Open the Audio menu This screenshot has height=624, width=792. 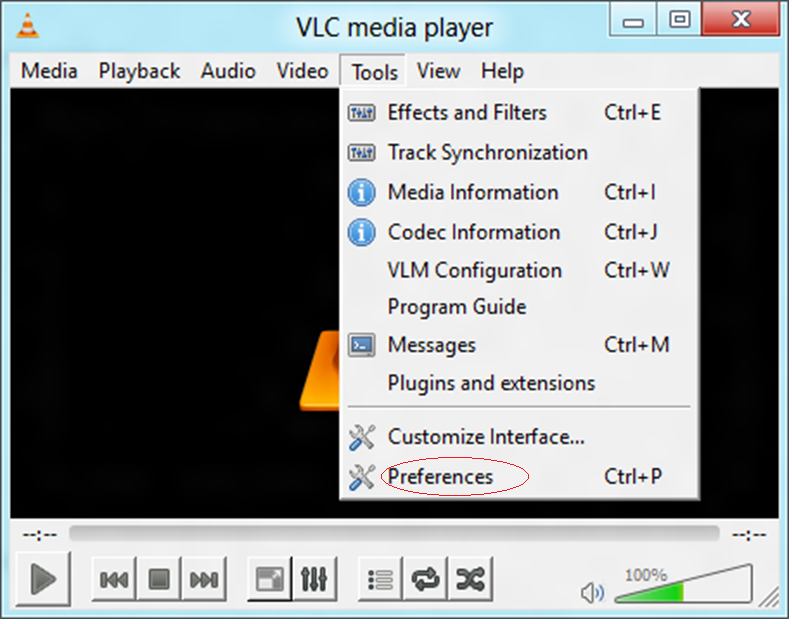tap(228, 71)
